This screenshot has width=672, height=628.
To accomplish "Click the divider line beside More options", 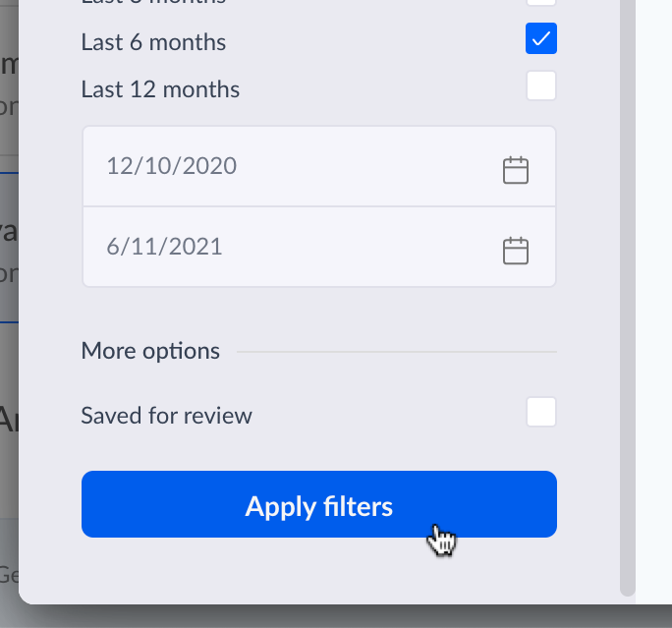I will 397,351.
